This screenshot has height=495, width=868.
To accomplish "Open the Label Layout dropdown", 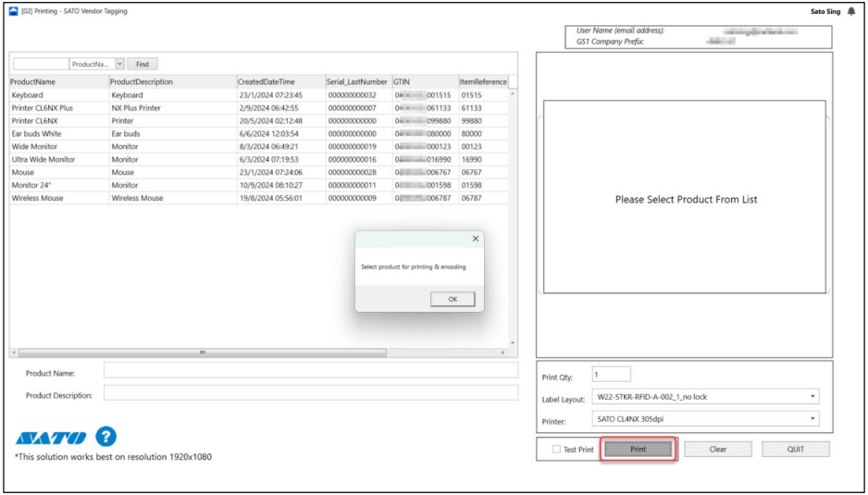I will coord(705,397).
